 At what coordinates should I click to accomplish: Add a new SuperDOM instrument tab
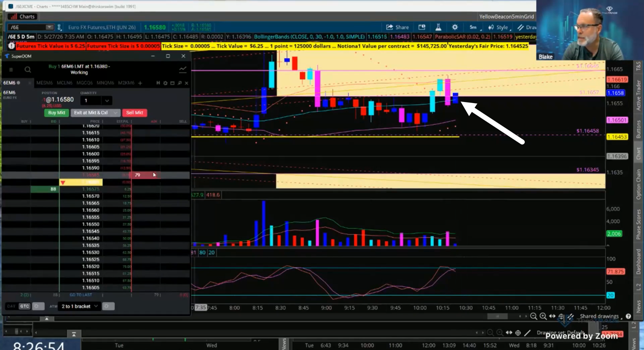click(140, 83)
